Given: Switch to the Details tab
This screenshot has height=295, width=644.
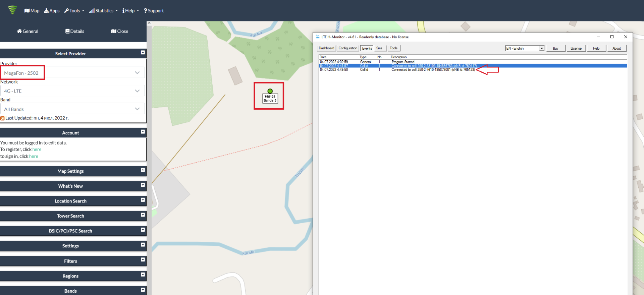Looking at the screenshot, I should pyautogui.click(x=75, y=31).
